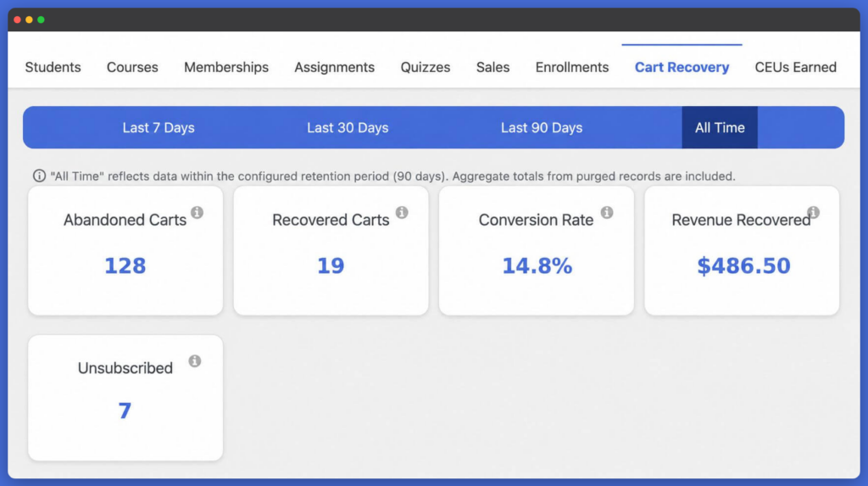Open the Abandoned Carts info tooltip icon

click(x=197, y=212)
